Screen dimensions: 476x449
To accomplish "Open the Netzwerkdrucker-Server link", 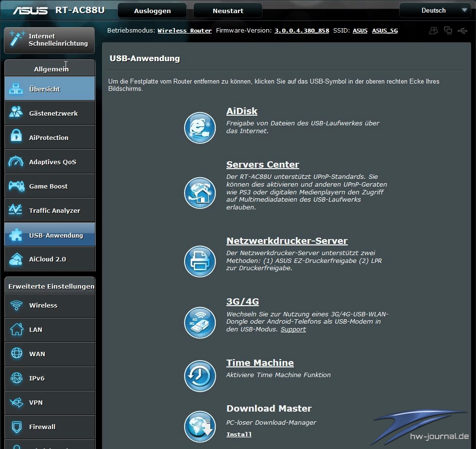I will tap(287, 241).
